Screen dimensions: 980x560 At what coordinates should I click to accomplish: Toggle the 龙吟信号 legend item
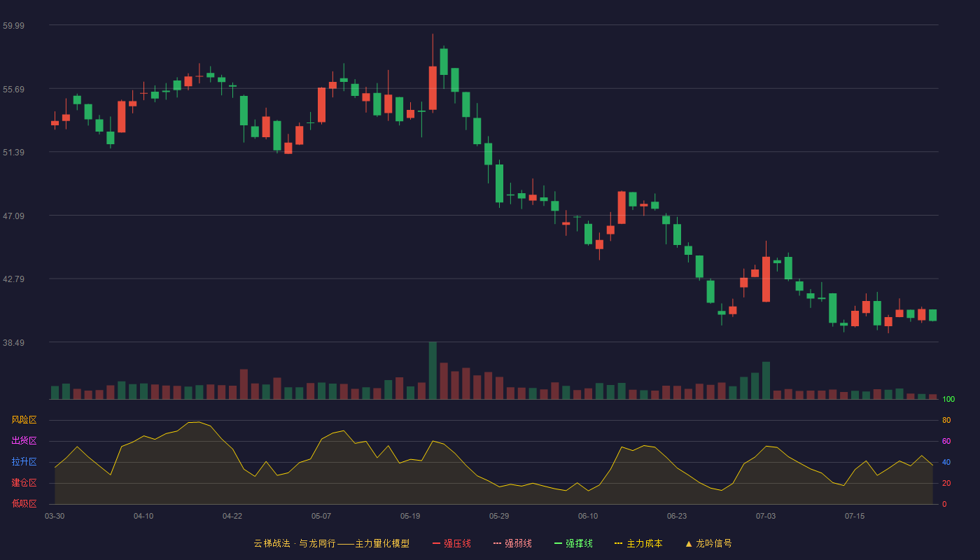click(708, 543)
